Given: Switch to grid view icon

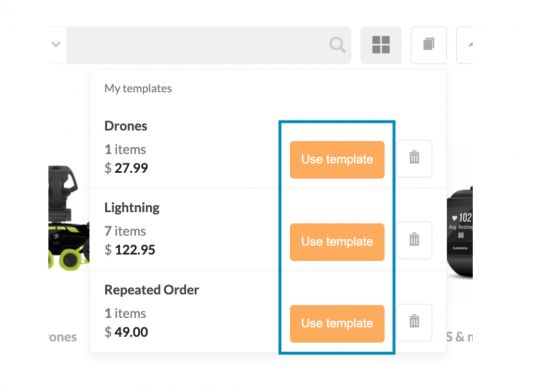Looking at the screenshot, I should pos(381,45).
